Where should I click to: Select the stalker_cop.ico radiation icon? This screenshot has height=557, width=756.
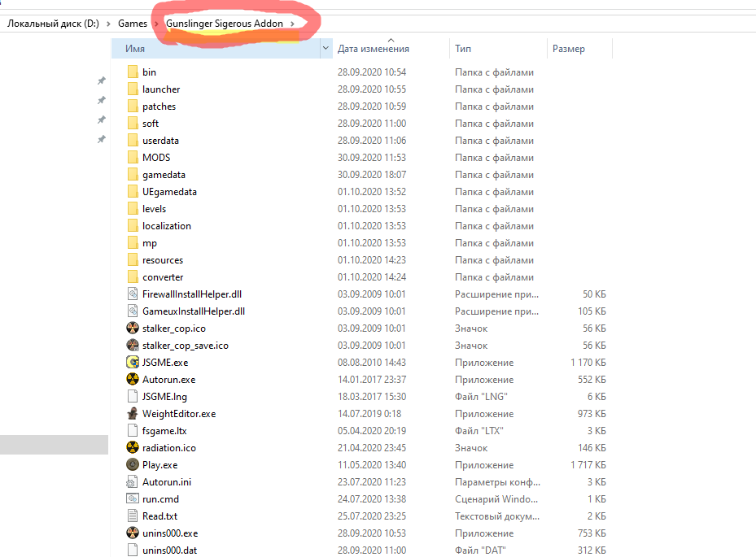(133, 329)
